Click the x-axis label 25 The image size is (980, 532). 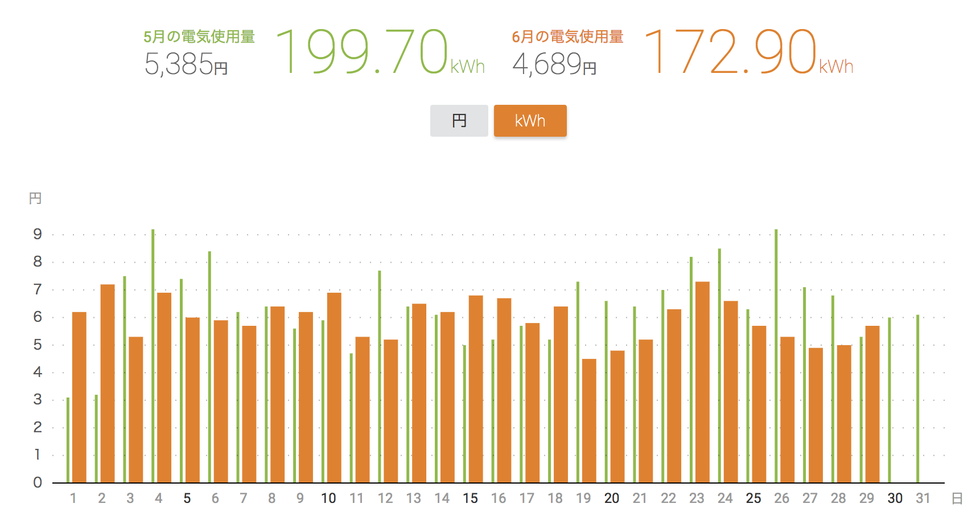pyautogui.click(x=753, y=498)
